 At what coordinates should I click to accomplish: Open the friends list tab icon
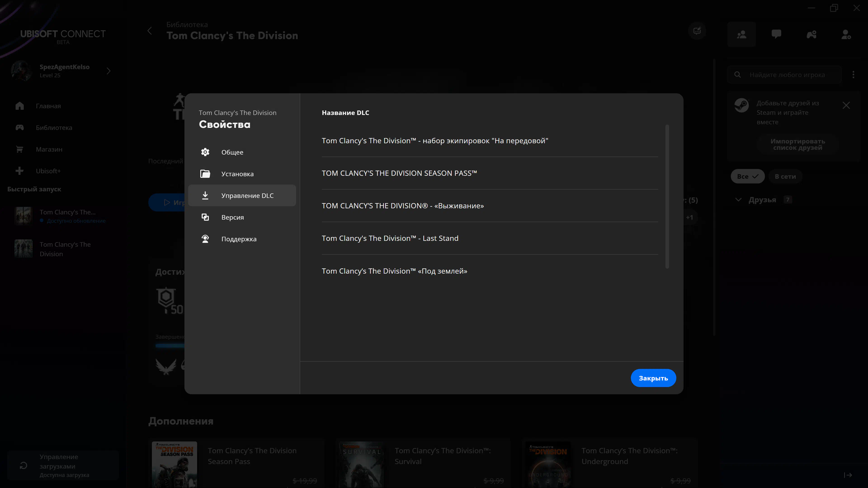741,34
